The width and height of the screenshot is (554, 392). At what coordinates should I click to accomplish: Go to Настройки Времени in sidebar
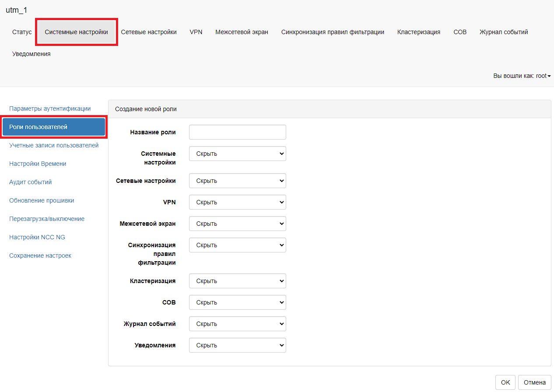[x=38, y=164]
